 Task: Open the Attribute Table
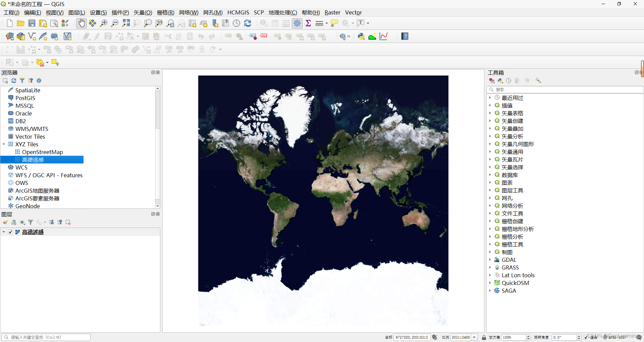275,23
